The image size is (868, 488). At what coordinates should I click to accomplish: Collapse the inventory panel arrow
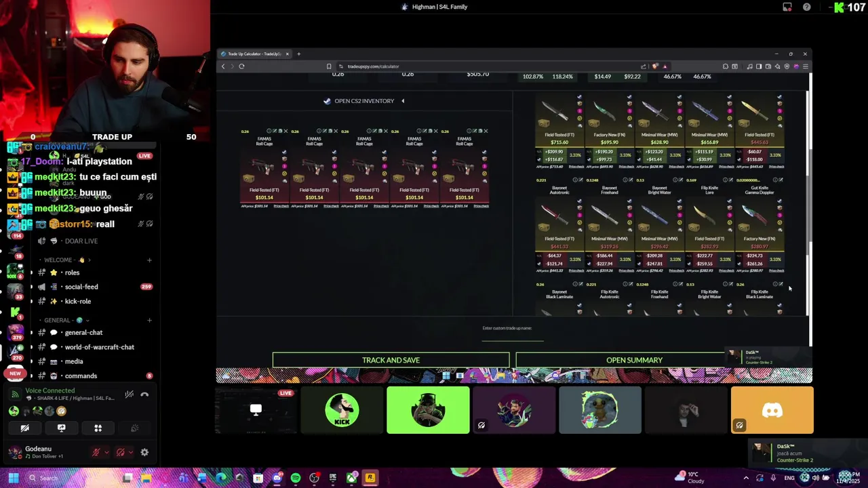[x=403, y=101]
